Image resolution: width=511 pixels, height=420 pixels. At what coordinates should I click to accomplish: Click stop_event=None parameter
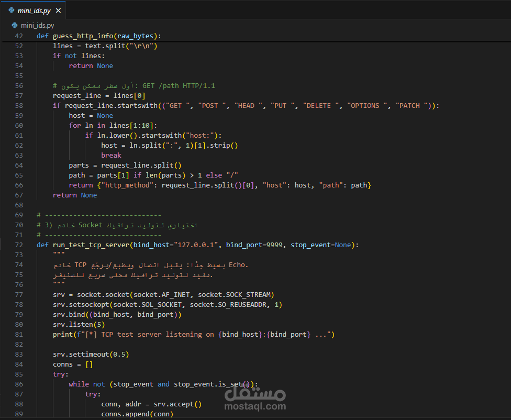[x=320, y=245]
